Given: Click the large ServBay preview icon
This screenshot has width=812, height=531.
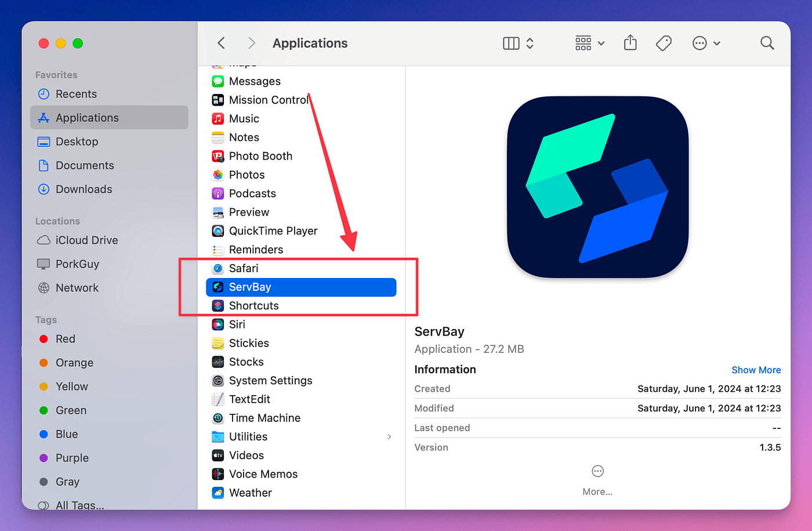Looking at the screenshot, I should (597, 187).
